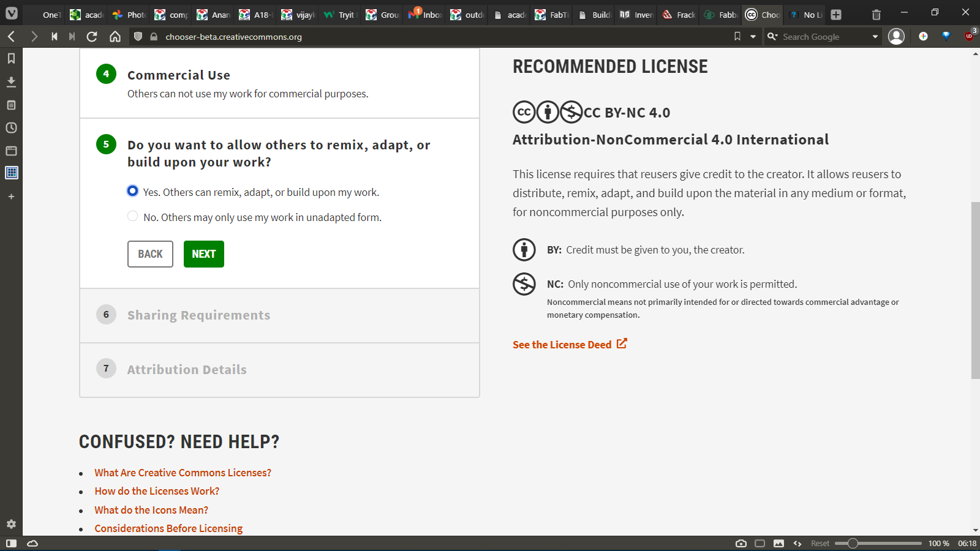
Task: Select No, only unadapted form option
Action: [132, 216]
